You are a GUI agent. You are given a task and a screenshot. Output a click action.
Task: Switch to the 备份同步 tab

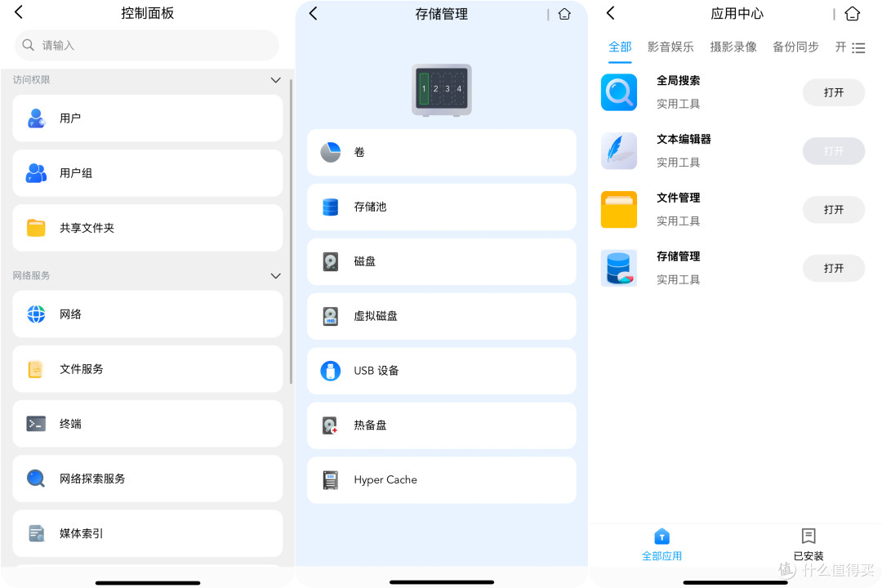[795, 47]
